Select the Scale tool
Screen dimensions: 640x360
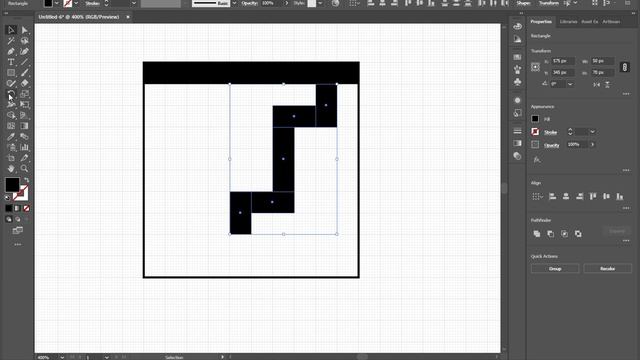(x=24, y=94)
